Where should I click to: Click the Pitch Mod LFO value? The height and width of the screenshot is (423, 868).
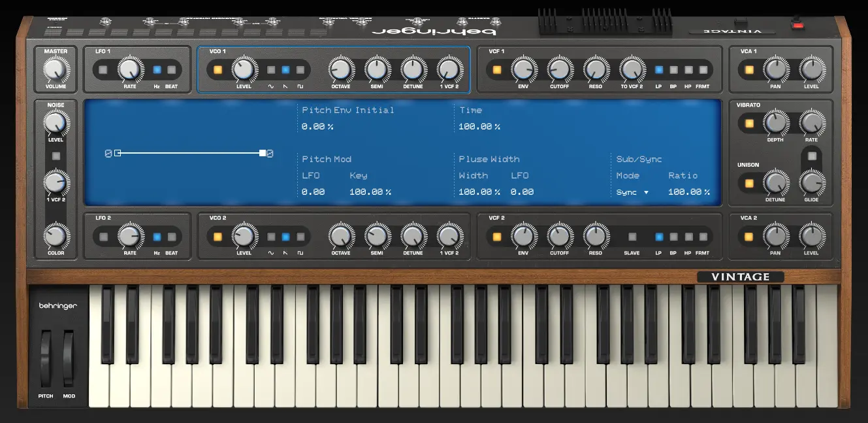[x=313, y=192]
